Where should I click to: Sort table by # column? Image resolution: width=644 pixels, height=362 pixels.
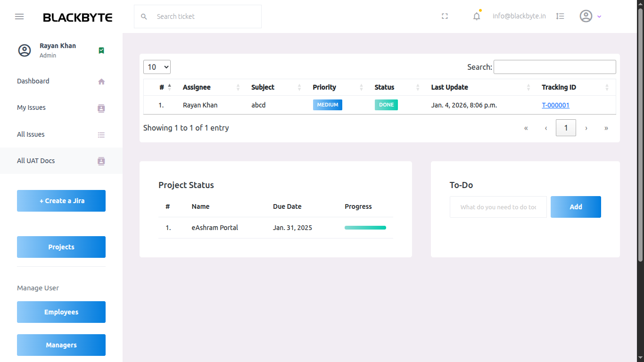tap(161, 87)
